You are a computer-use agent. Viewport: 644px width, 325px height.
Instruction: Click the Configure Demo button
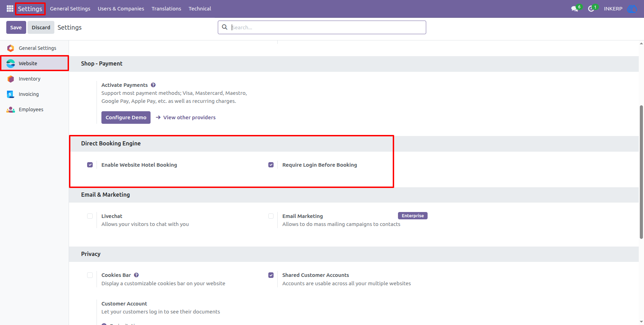tap(126, 118)
